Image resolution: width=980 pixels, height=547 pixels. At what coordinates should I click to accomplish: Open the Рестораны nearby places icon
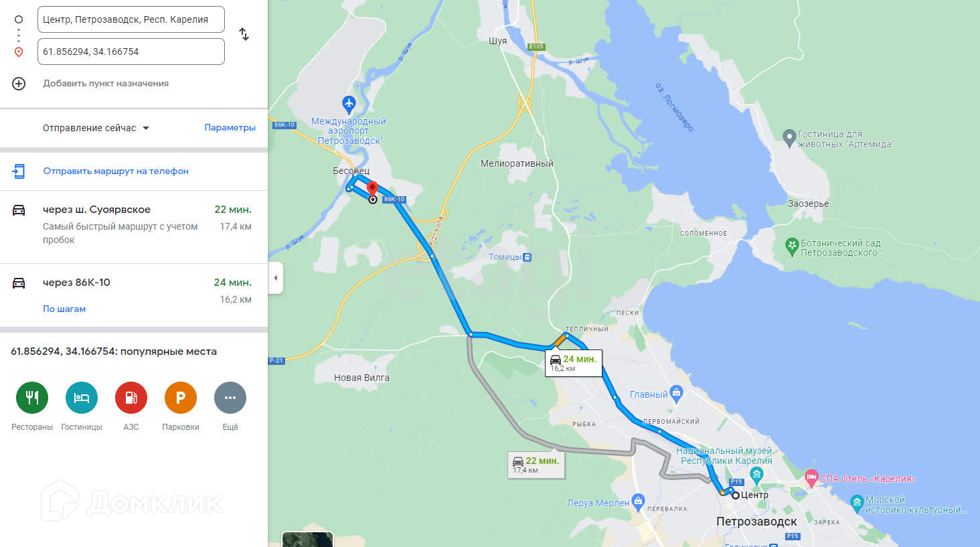coord(32,398)
